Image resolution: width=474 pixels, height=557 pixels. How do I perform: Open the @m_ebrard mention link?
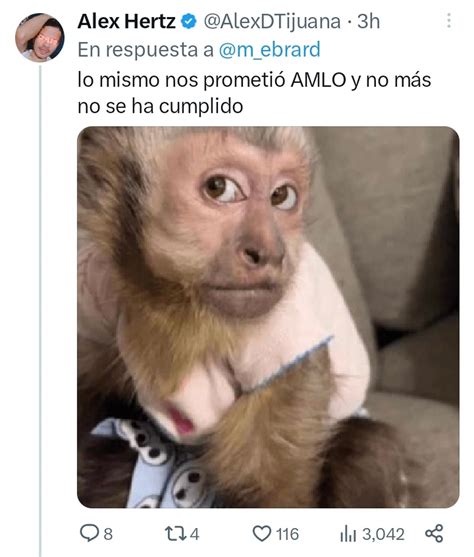coord(270,49)
